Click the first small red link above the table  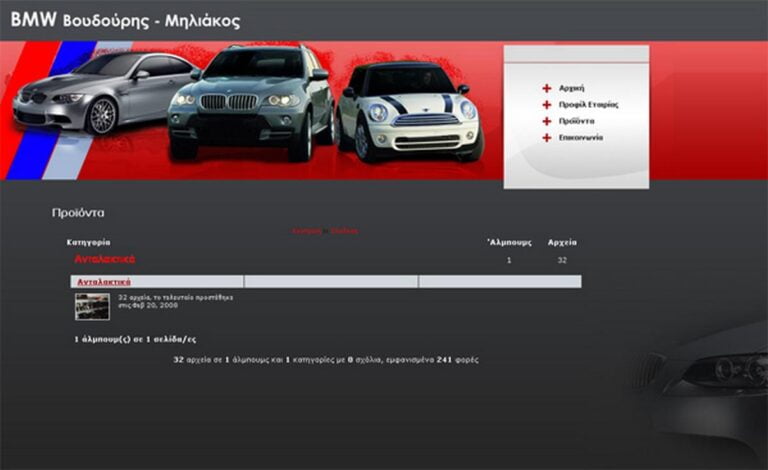pos(306,231)
